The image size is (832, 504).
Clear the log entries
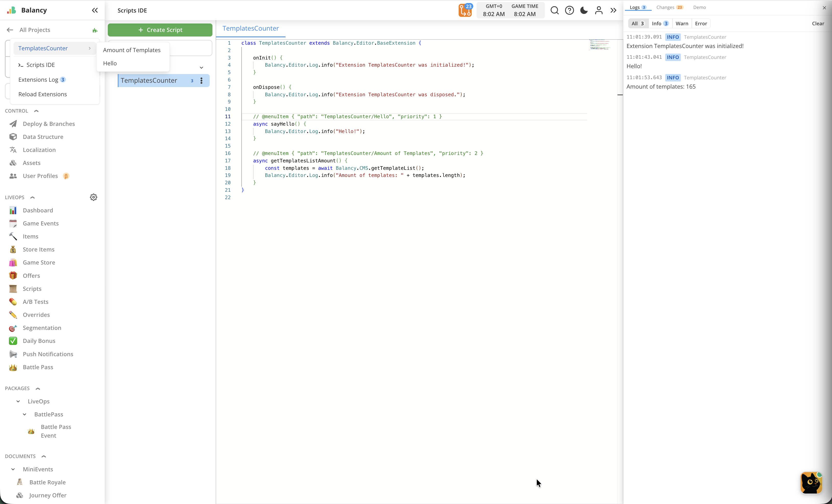point(817,24)
